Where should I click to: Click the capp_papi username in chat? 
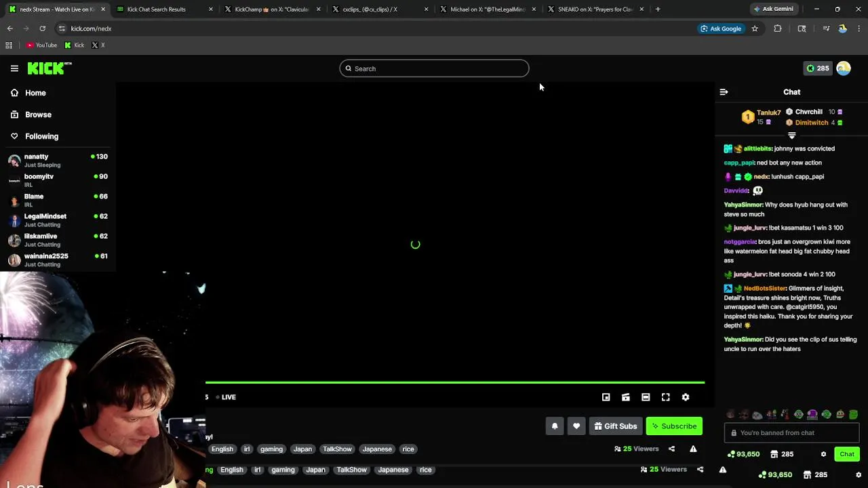(x=738, y=163)
